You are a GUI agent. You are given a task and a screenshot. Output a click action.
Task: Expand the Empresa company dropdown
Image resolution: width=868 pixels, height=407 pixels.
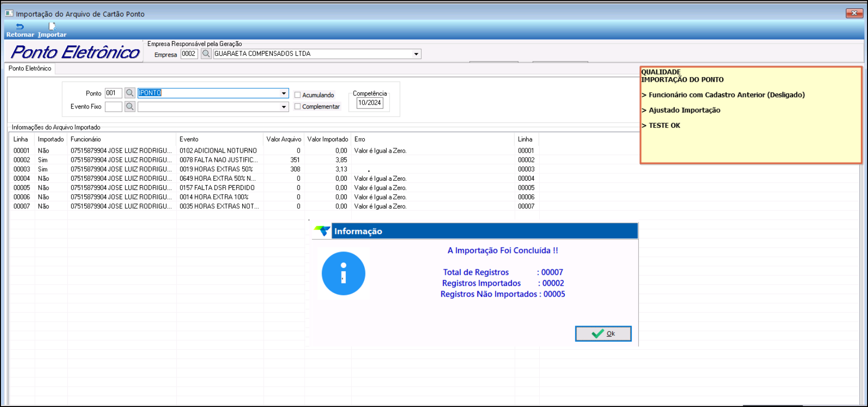416,54
